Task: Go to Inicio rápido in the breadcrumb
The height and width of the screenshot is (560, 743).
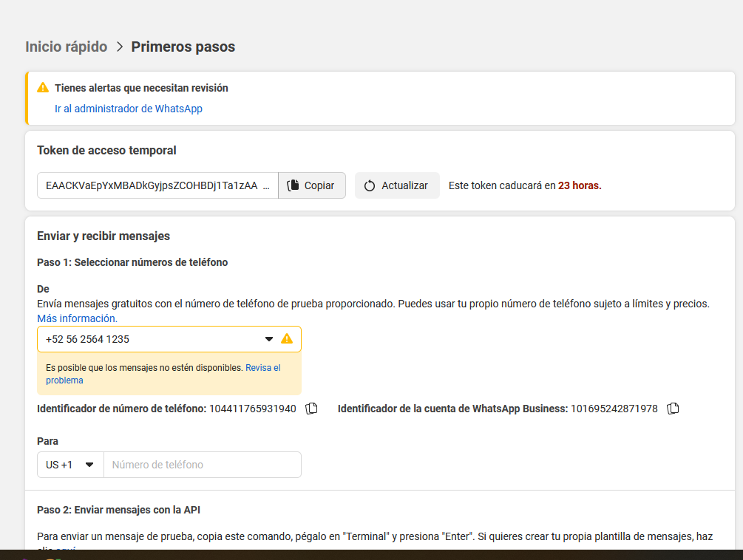Action: point(66,46)
